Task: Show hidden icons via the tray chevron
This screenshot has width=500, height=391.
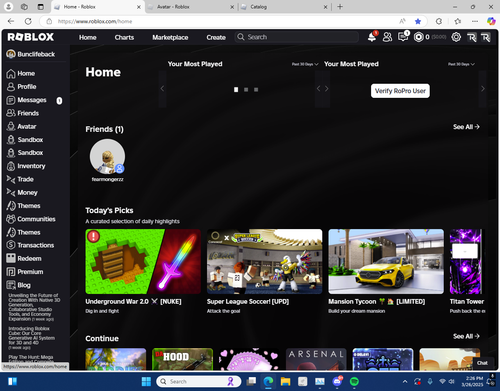Action: point(405,381)
